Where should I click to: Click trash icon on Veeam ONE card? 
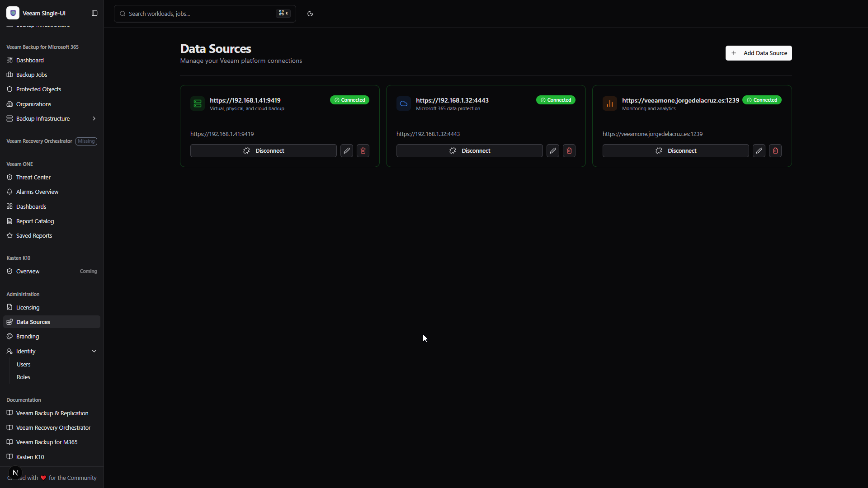(775, 151)
